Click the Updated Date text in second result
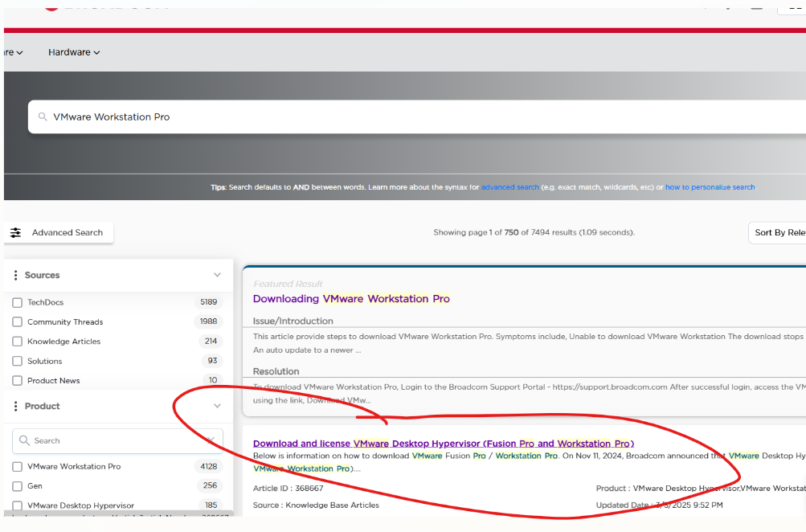 pos(660,505)
